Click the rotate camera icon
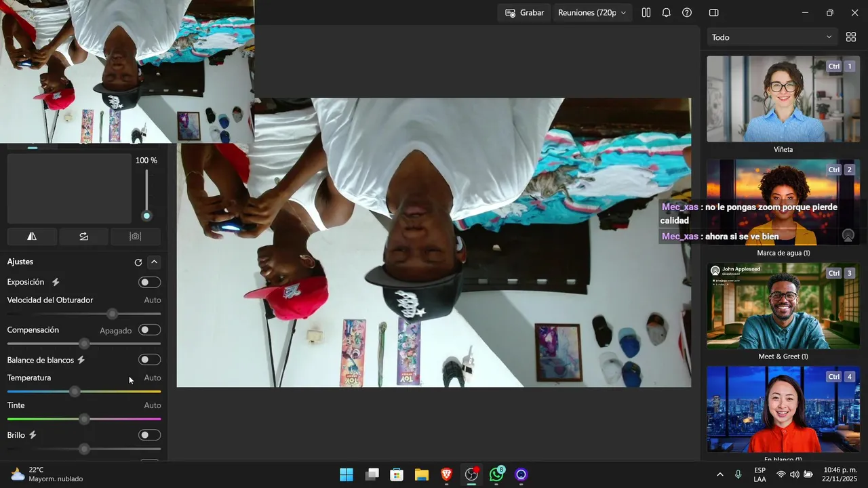This screenshot has height=488, width=868. (x=83, y=237)
